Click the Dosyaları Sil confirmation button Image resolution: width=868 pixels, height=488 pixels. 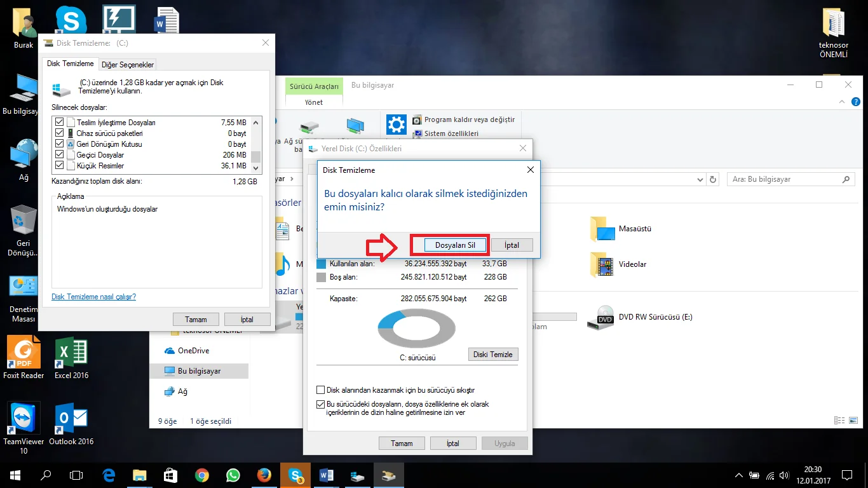(x=455, y=245)
